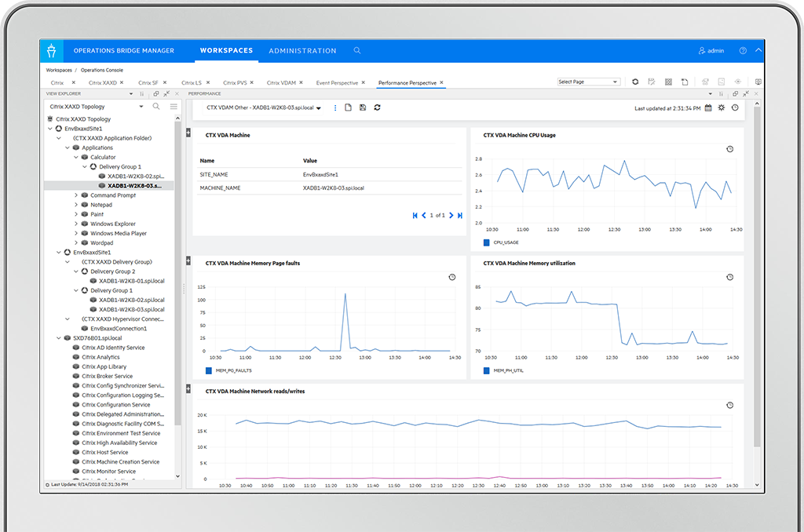Image resolution: width=804 pixels, height=532 pixels.
Task: Click clock icon on Memory utilization chart
Action: click(729, 277)
